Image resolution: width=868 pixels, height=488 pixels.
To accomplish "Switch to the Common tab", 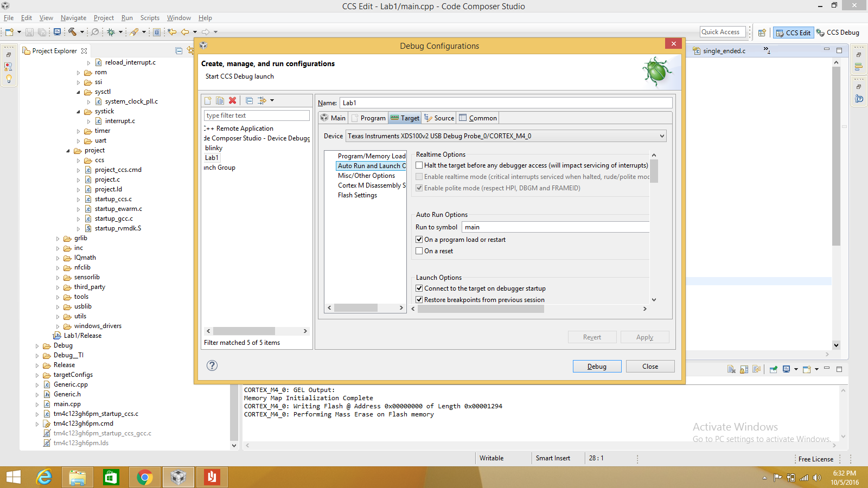I will tap(478, 118).
